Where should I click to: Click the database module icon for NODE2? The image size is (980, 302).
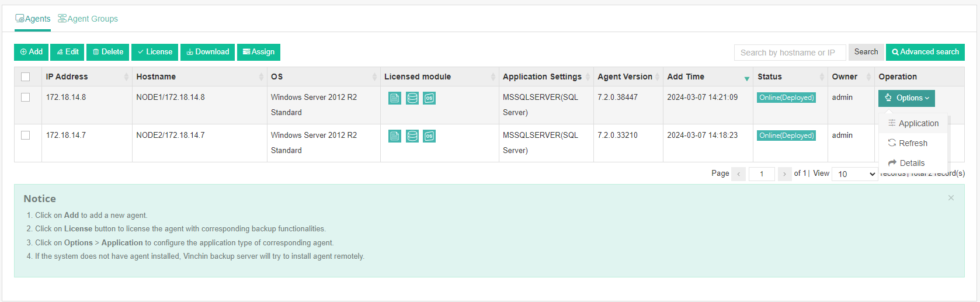[x=412, y=136]
